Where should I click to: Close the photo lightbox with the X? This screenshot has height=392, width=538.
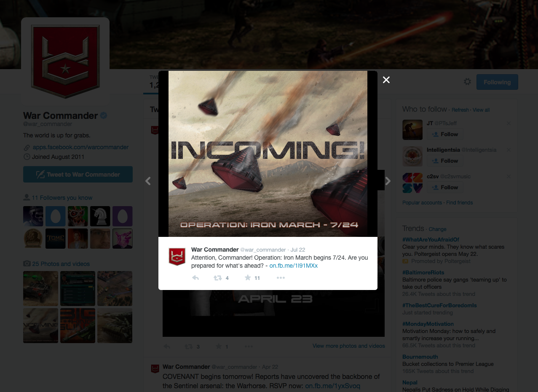(386, 80)
